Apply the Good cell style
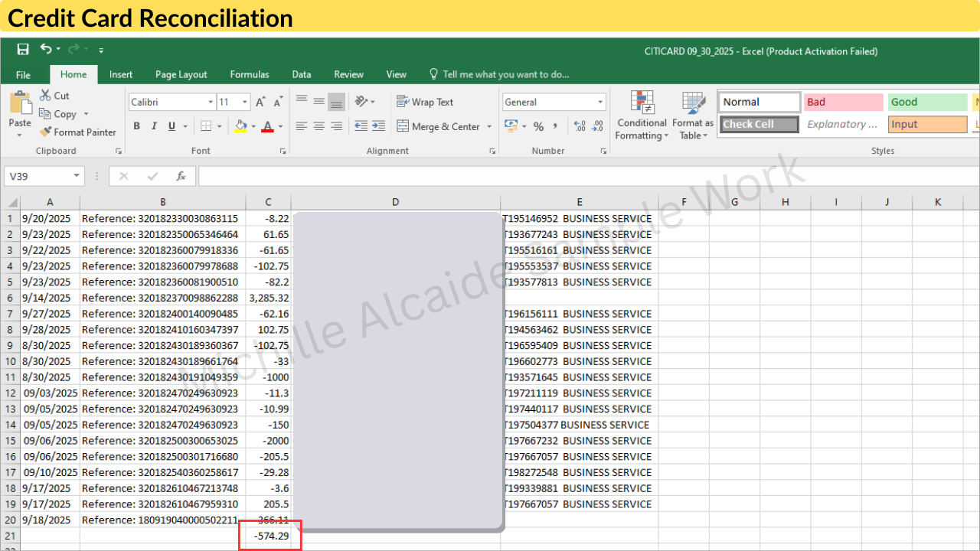 tap(928, 102)
